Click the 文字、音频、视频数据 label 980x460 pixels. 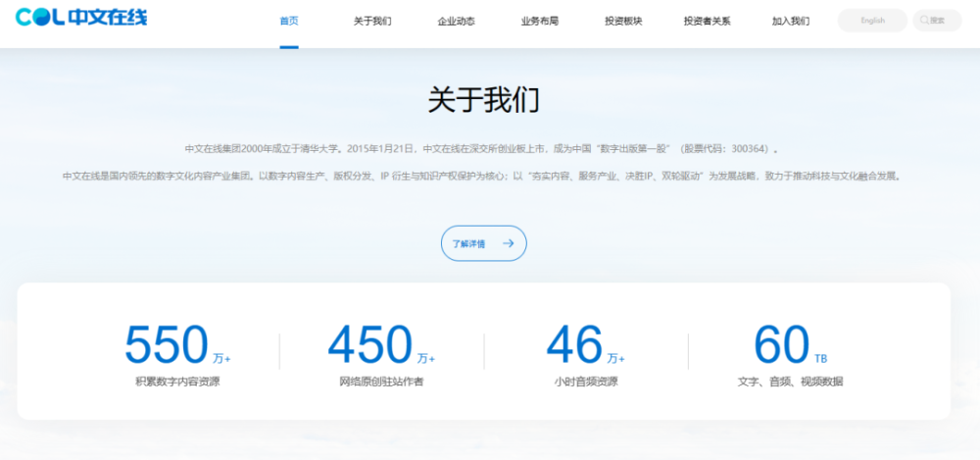pos(790,382)
